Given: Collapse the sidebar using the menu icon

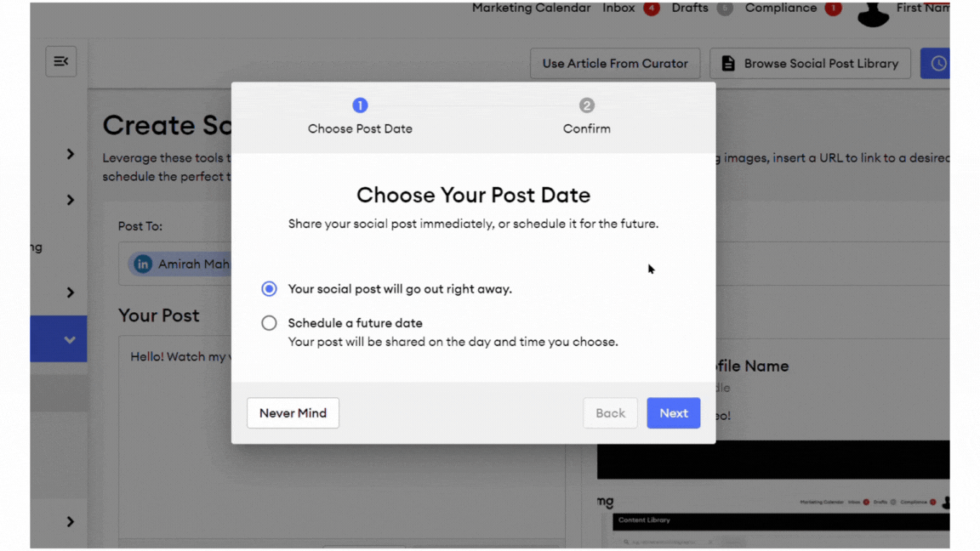Looking at the screenshot, I should (61, 61).
